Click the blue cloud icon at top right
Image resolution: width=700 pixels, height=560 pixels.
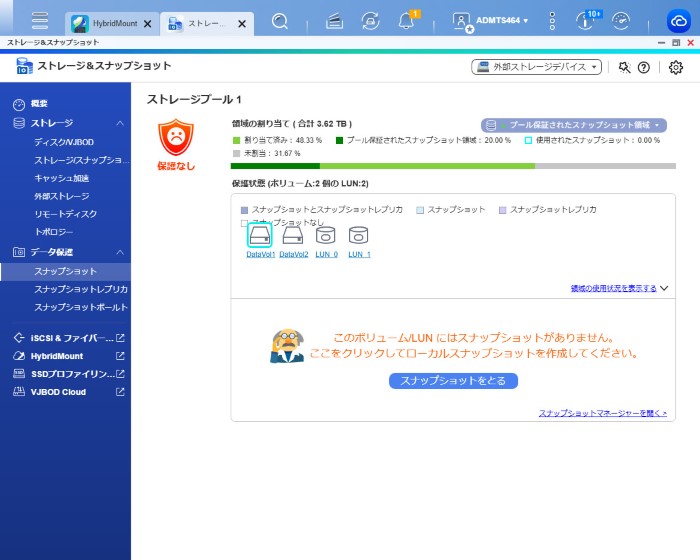pyautogui.click(x=679, y=21)
